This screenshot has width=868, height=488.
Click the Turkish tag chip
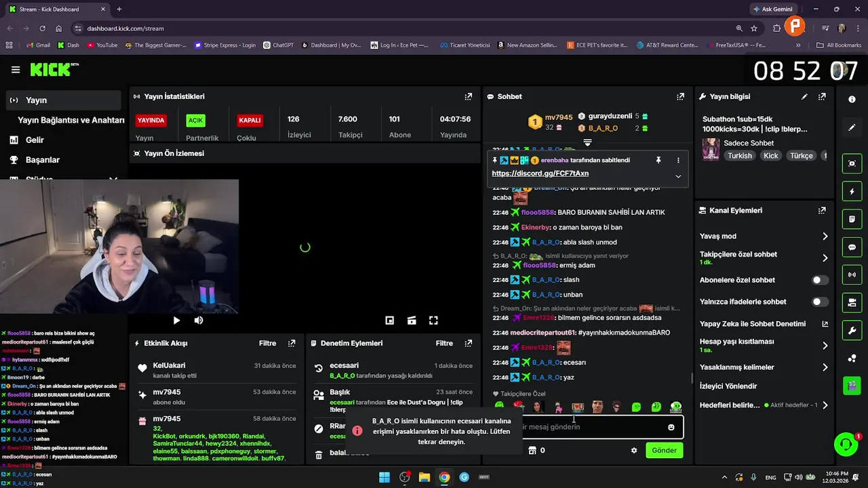click(740, 156)
